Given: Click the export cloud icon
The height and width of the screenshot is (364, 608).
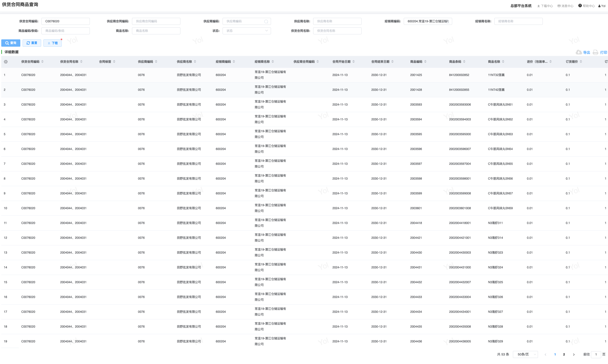Looking at the screenshot, I should click(x=579, y=52).
